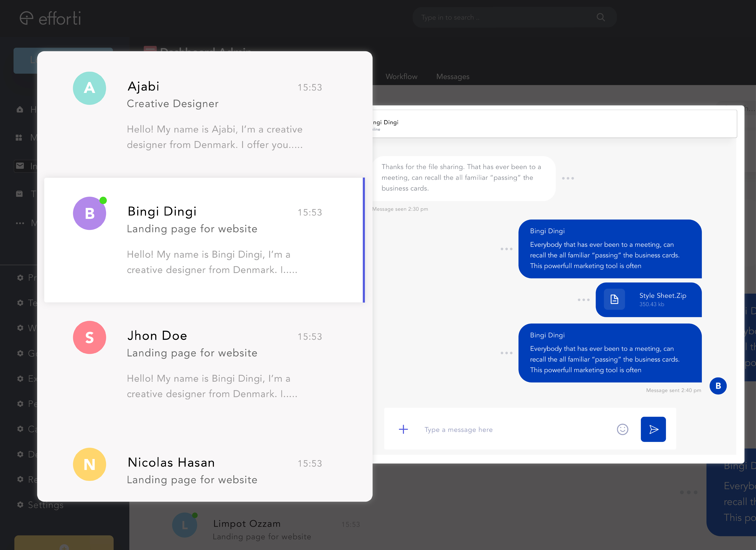Click the gear icon beside Pr item
756x550 pixels.
20,278
